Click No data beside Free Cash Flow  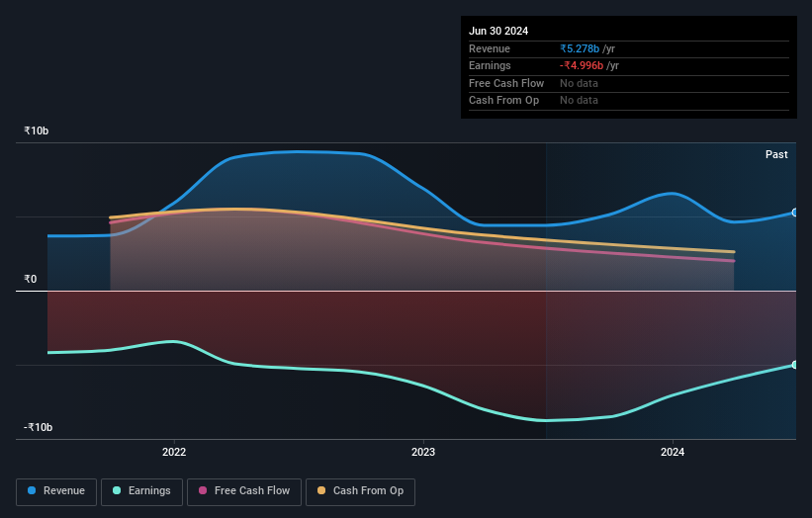[579, 83]
